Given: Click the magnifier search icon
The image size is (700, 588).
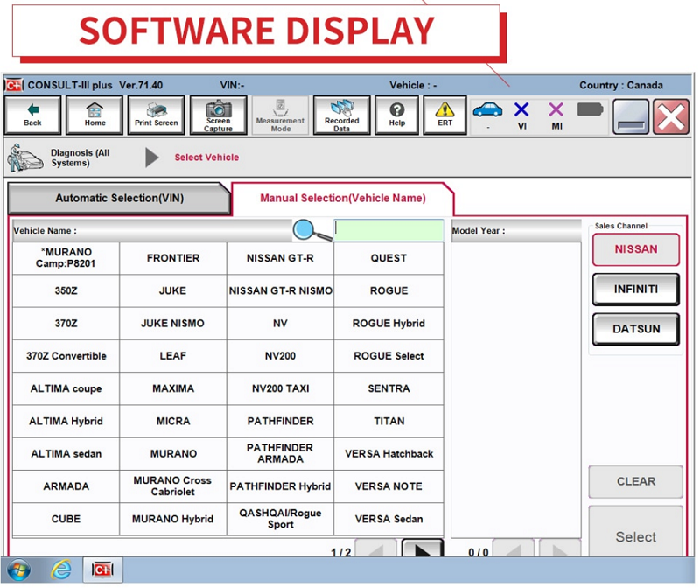Looking at the screenshot, I should point(312,230).
